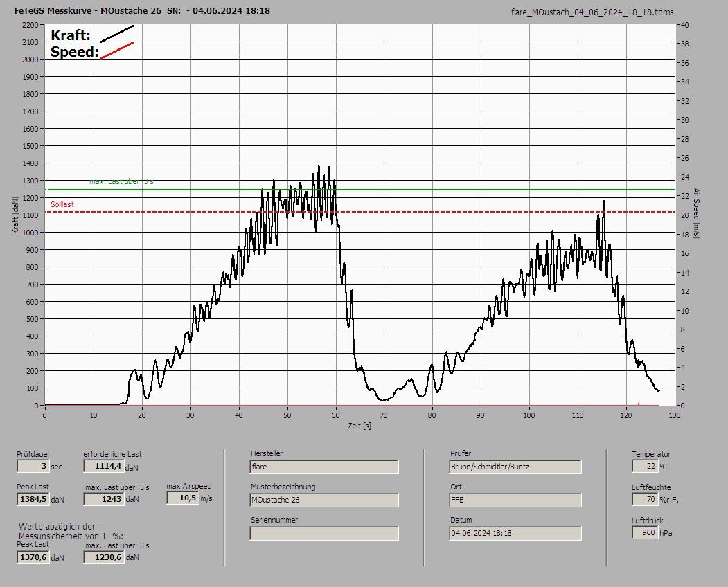Click the 40 tick on the Air Speed axis
The image size is (728, 587).
(x=685, y=25)
